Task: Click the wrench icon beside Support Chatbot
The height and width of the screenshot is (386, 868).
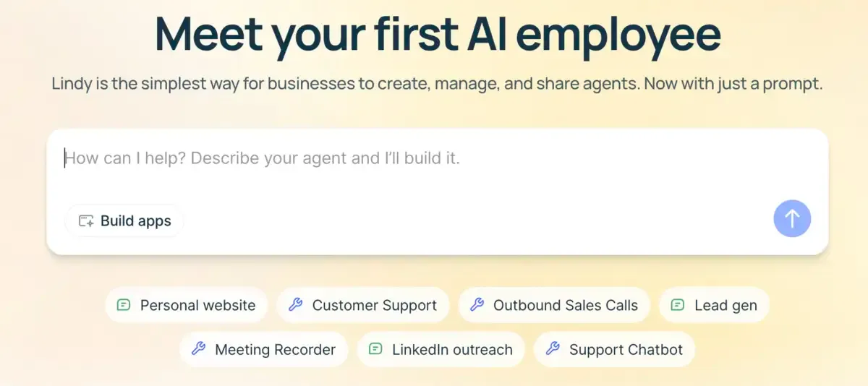Action: (x=553, y=349)
